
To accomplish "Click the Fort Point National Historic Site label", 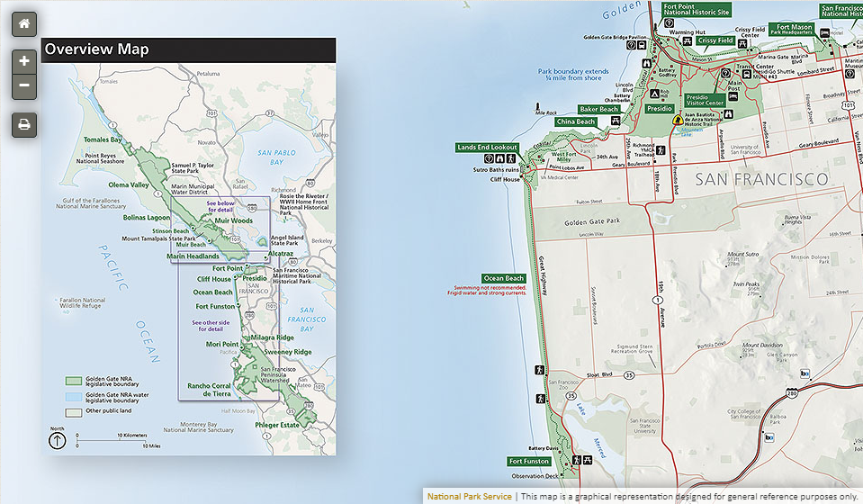I will click(x=696, y=9).
